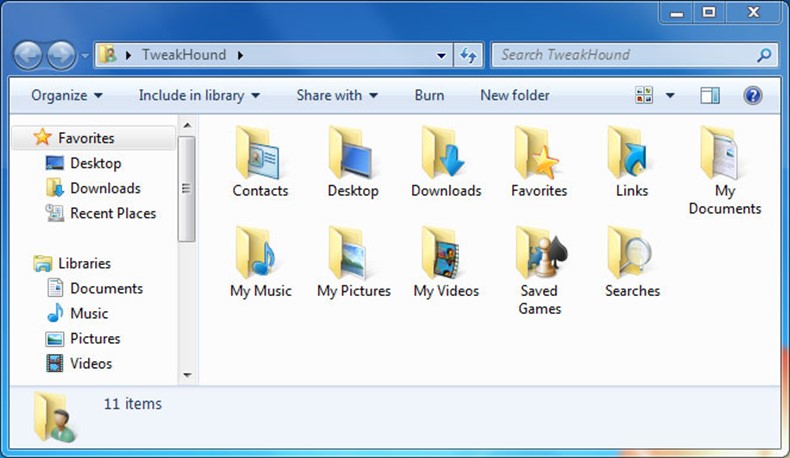
Task: Click TweakHound in the address breadcrumb
Action: click(184, 54)
